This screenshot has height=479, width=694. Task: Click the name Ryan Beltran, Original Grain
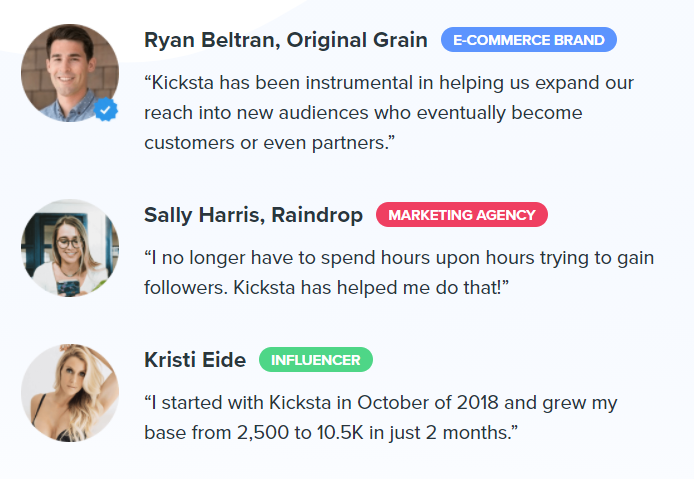[286, 40]
